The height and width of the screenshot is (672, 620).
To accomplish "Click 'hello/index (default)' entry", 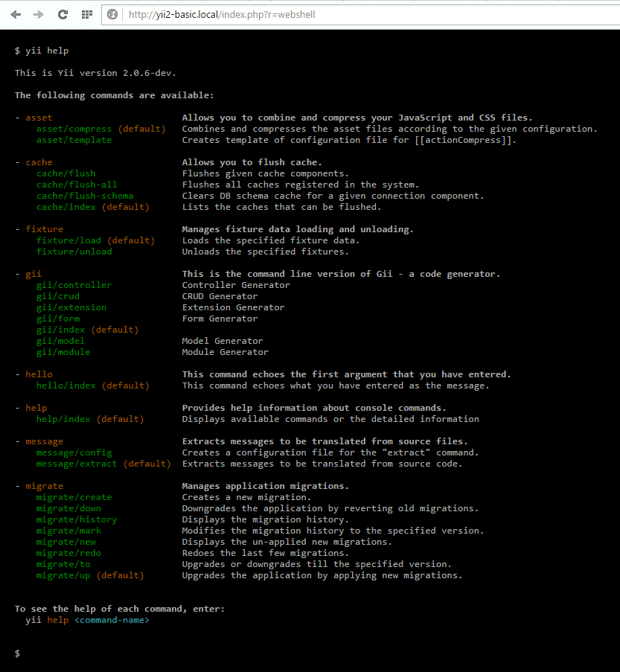I will coord(93,385).
